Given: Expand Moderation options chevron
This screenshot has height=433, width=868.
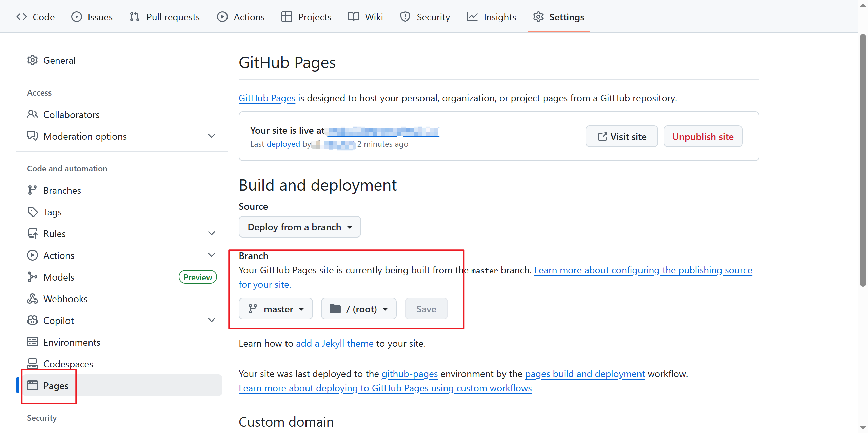Looking at the screenshot, I should (212, 136).
